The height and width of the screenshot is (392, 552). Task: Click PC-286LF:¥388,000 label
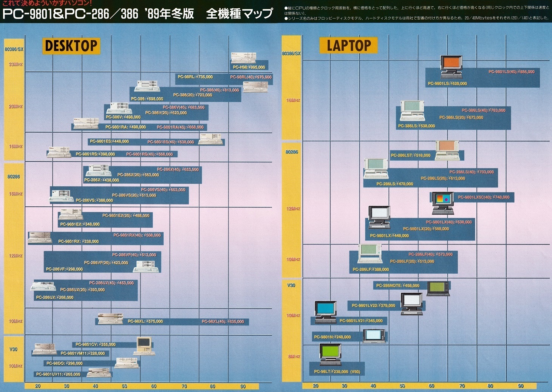coord(371,270)
